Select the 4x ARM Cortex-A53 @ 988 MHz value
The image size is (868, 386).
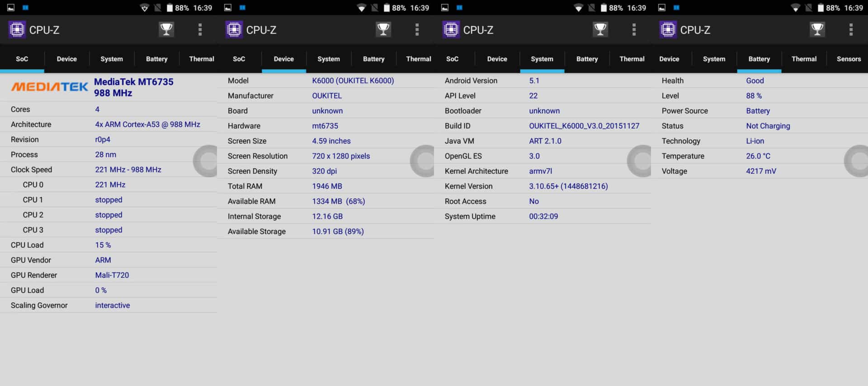(x=147, y=124)
